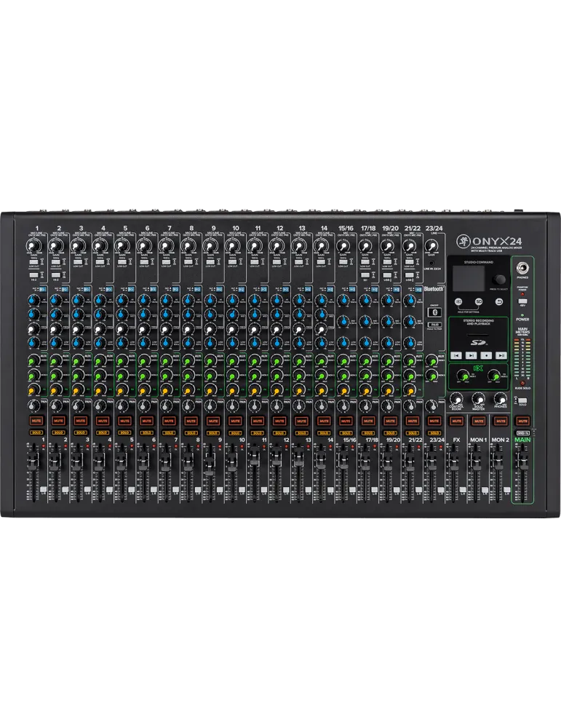This screenshot has height=728, width=561.
Task: Select the PHONES level knob
Action: [500, 398]
